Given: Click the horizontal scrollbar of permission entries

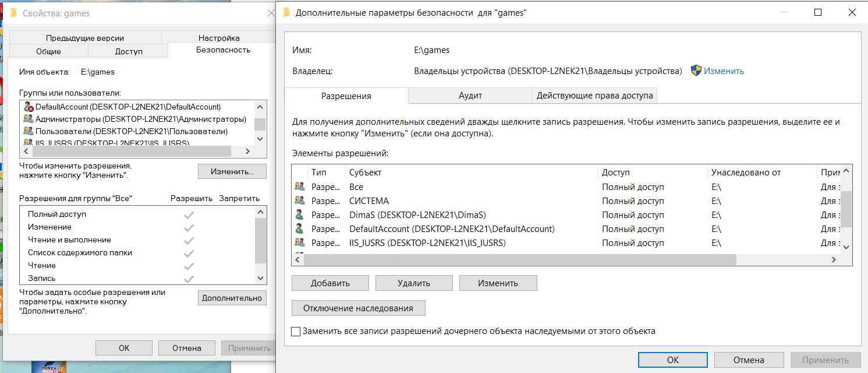Looking at the screenshot, I should (519, 259).
